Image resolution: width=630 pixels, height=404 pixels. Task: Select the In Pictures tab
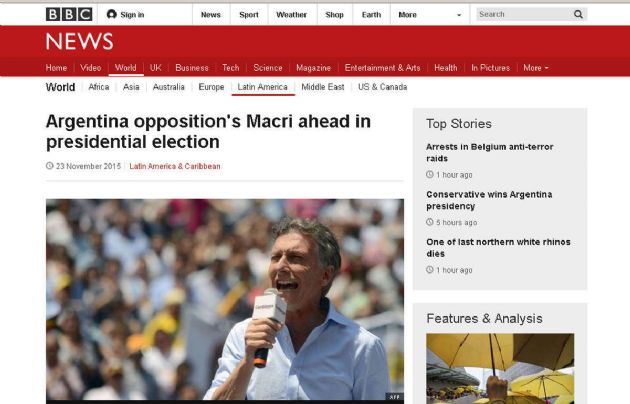click(490, 68)
